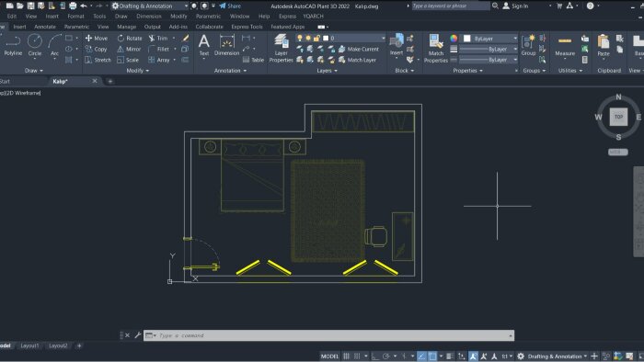The image size is (644, 362).
Task: Select the Circle drawing tool
Action: [x=35, y=45]
